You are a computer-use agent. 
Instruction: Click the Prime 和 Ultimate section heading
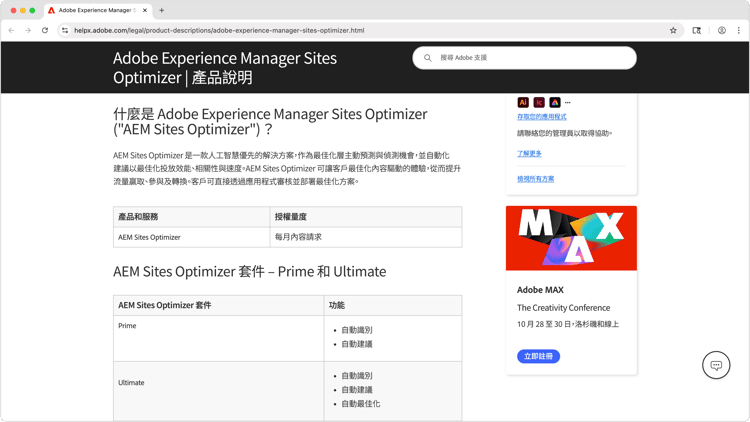click(x=250, y=272)
